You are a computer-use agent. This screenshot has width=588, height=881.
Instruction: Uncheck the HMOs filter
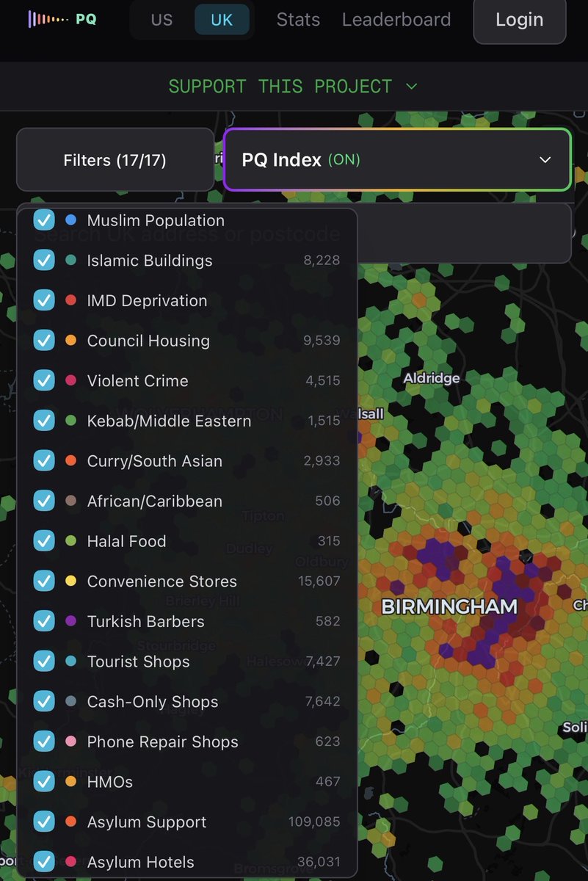[x=44, y=782]
